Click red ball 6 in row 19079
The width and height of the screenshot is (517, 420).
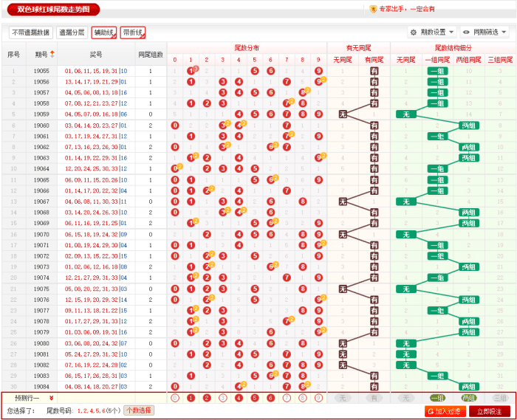pos(270,332)
